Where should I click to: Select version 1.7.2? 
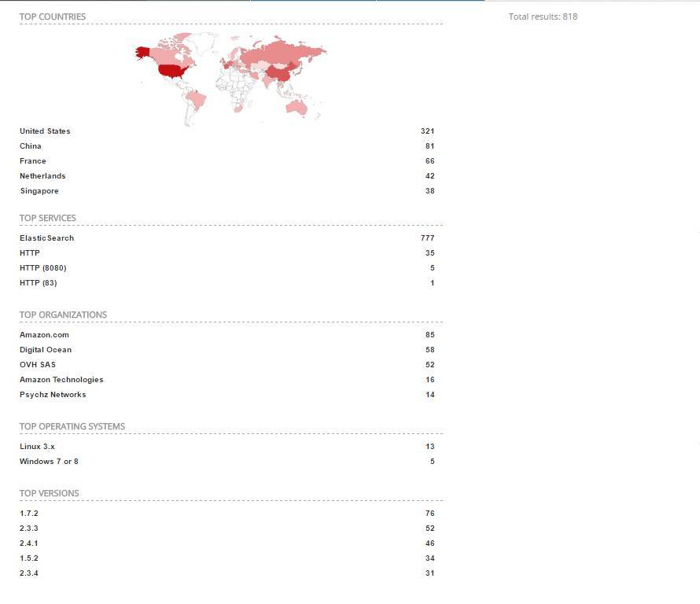tap(28, 514)
